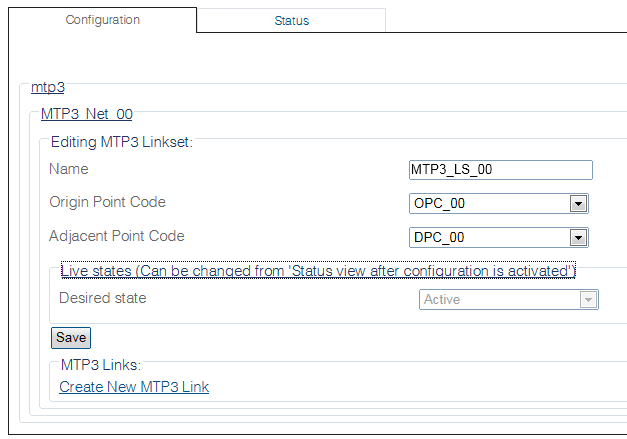Follow the mtp3 breadcrumb link

pos(48,87)
